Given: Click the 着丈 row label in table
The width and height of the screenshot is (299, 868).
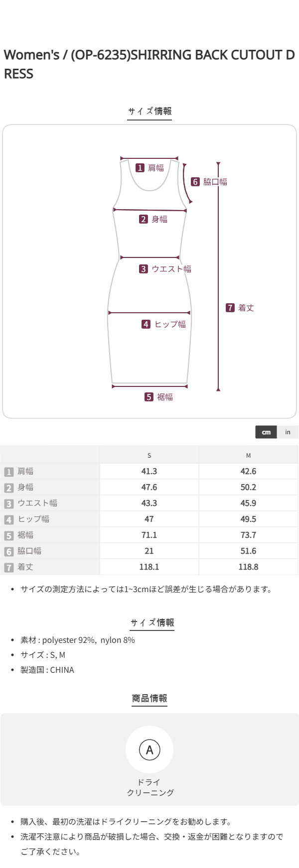Looking at the screenshot, I should (x=25, y=567).
